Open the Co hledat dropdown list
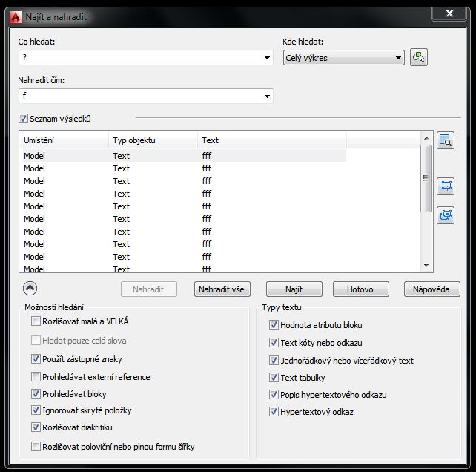This screenshot has height=472, width=476. [267, 58]
